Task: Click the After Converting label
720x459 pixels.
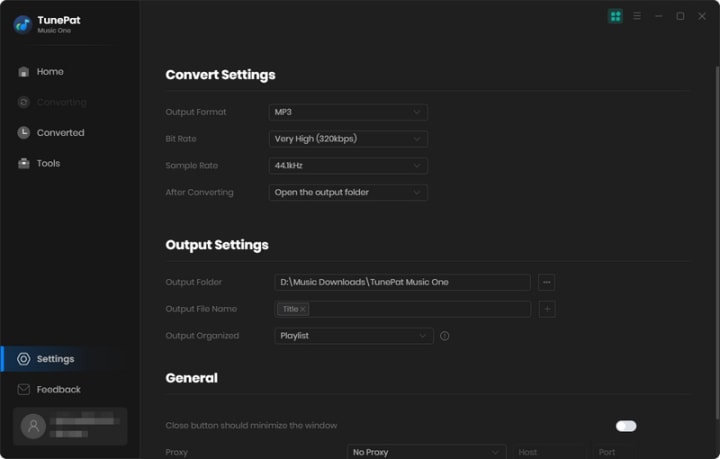Action: [x=199, y=192]
